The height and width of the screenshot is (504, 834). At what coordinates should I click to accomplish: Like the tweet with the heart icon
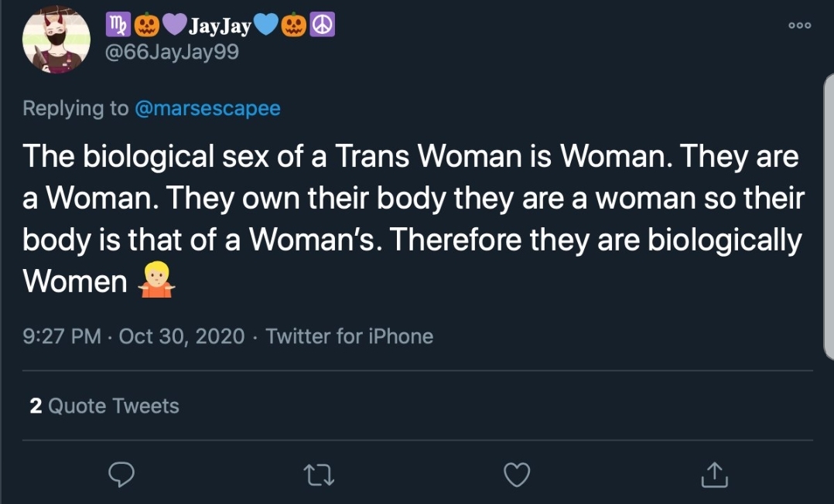(516, 475)
